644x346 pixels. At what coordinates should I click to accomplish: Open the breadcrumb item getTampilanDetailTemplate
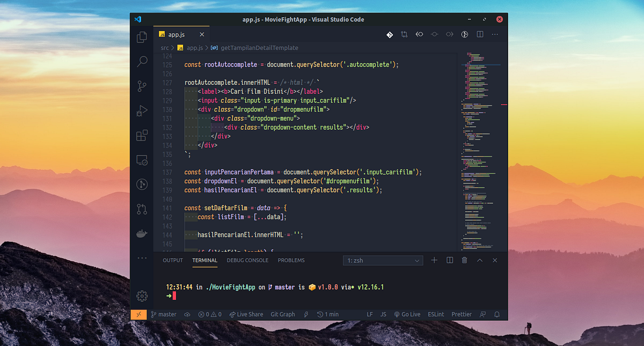click(x=261, y=47)
